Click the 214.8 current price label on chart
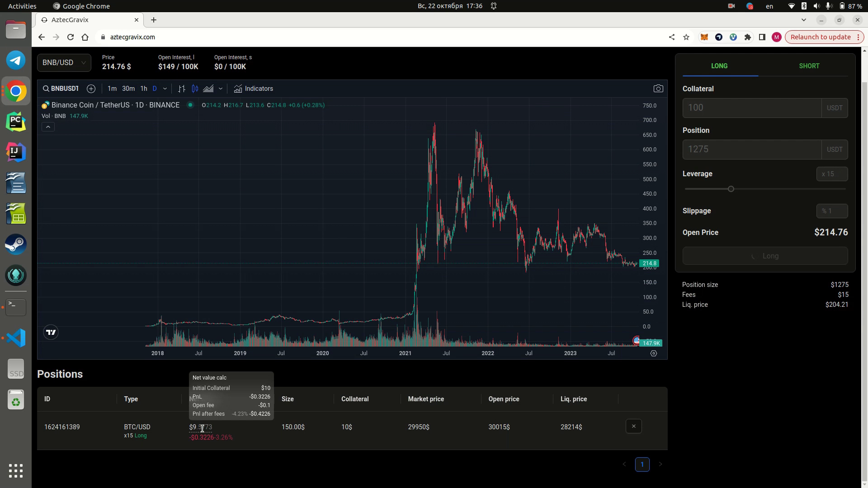The width and height of the screenshot is (868, 488). tap(649, 263)
